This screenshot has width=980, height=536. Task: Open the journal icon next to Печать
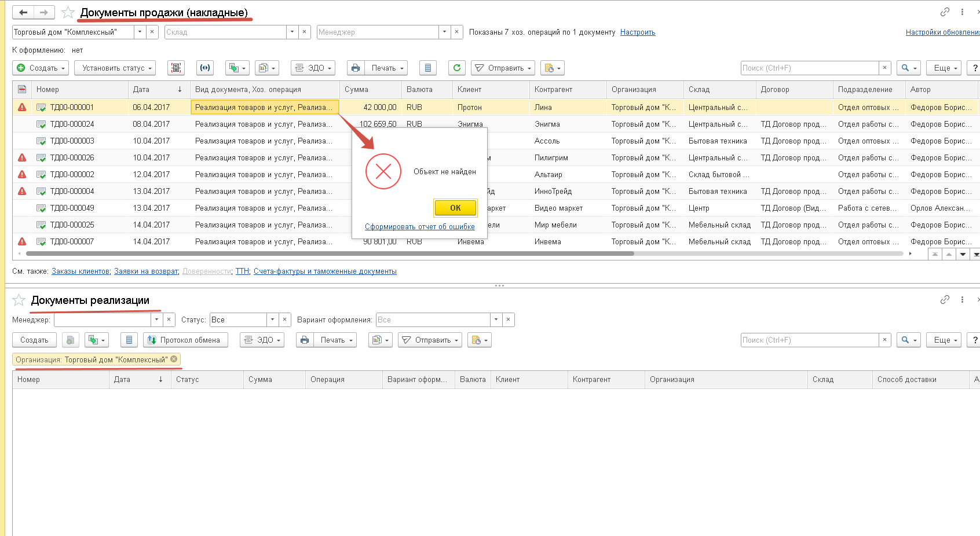pyautogui.click(x=427, y=68)
